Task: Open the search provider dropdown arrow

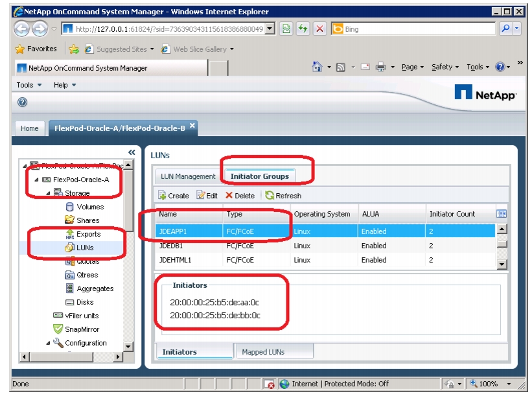Action: pyautogui.click(x=516, y=29)
